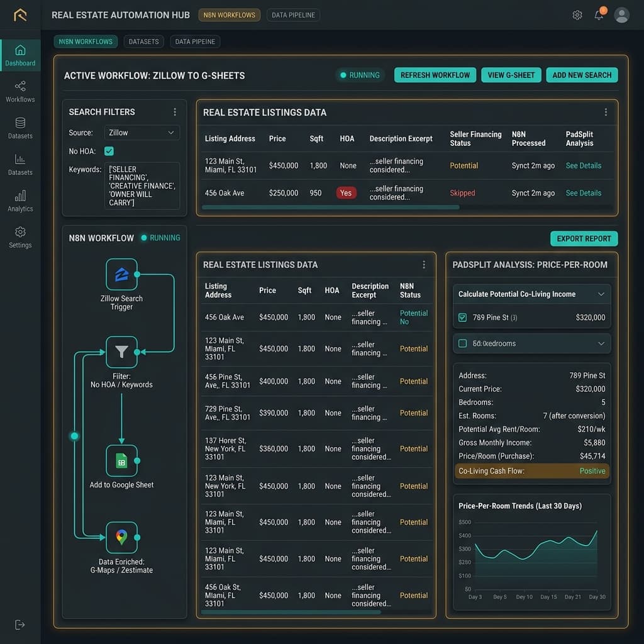This screenshot has height=644, width=644.
Task: Click the Skipped status for 456 Oak Ave
Action: click(x=462, y=193)
